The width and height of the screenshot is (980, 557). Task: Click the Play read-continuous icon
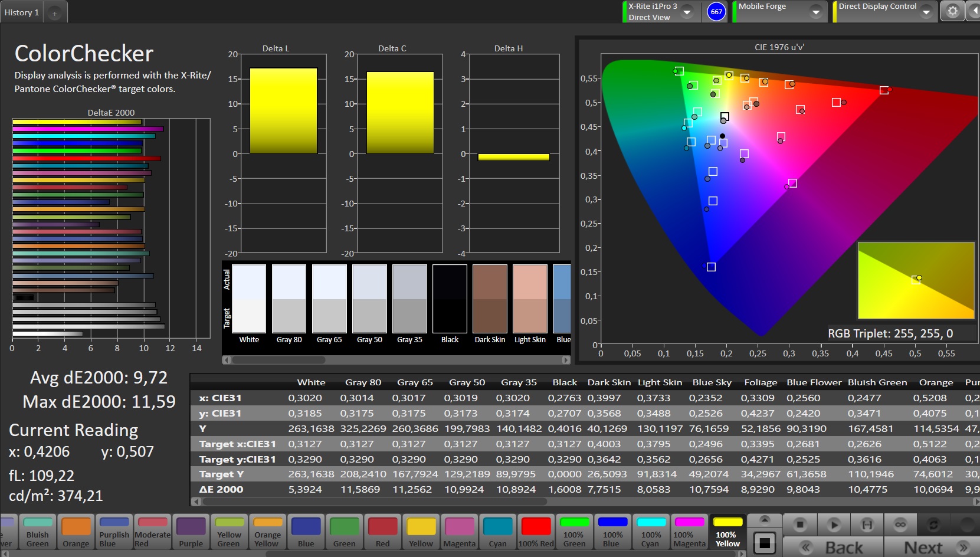[833, 524]
